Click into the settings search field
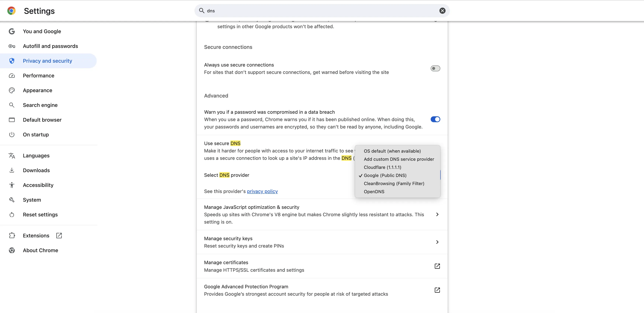 pos(322,11)
